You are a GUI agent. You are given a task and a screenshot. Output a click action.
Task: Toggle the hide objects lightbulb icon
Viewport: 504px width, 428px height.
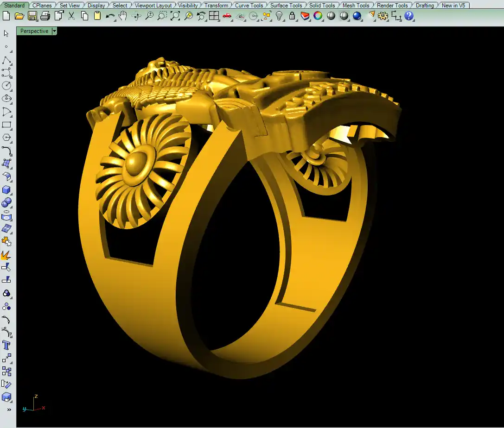279,16
